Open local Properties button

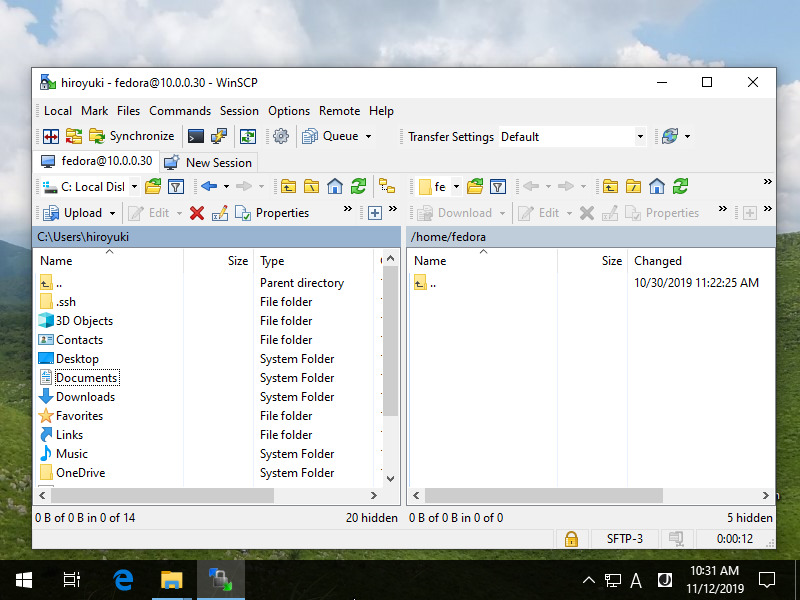click(272, 213)
